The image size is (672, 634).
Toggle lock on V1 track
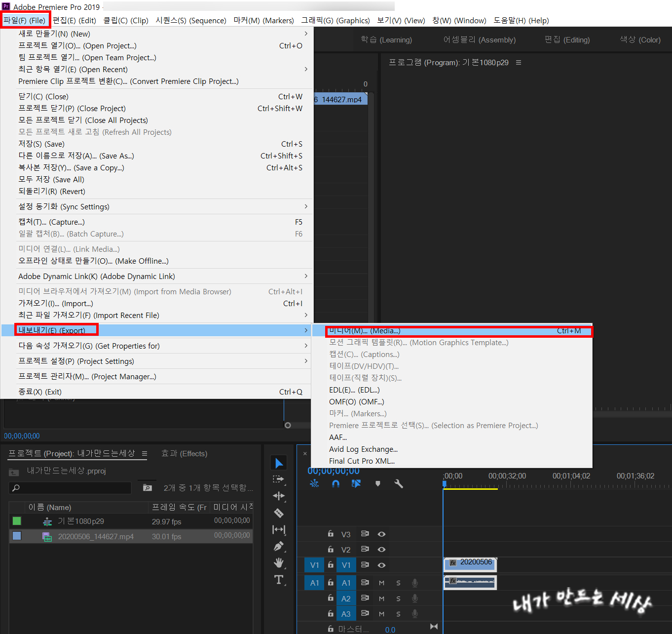[331, 564]
